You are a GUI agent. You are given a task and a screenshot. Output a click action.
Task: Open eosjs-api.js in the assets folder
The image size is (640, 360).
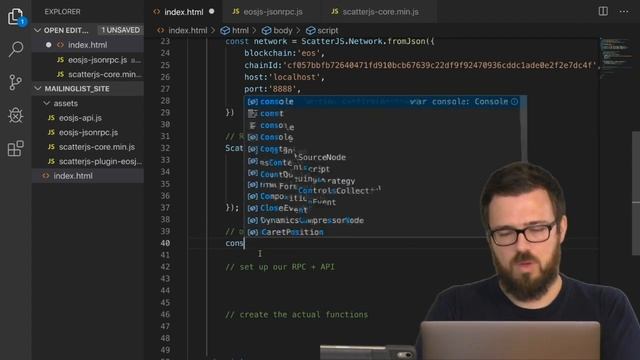coord(88,118)
